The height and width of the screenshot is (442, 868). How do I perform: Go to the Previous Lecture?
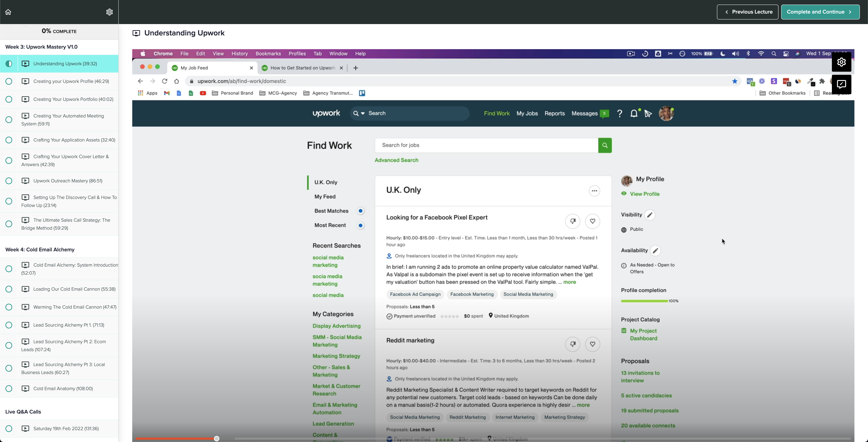[747, 12]
